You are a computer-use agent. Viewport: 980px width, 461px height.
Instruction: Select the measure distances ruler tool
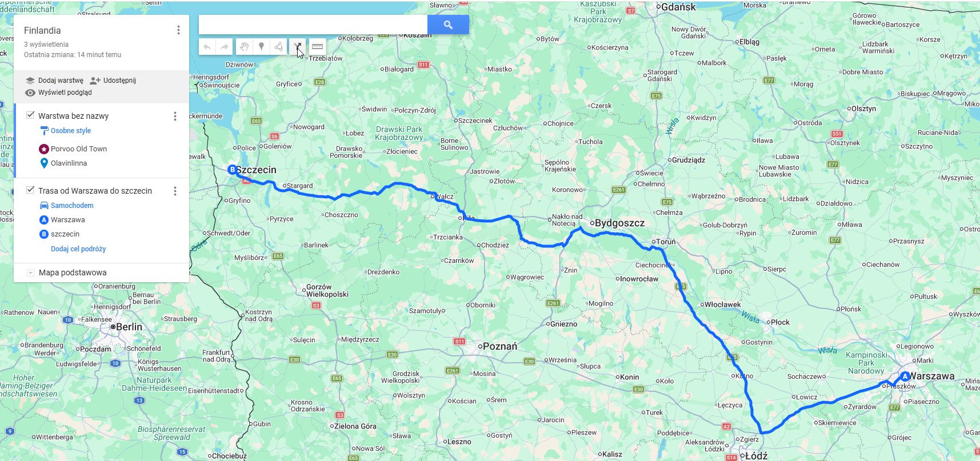tap(317, 47)
